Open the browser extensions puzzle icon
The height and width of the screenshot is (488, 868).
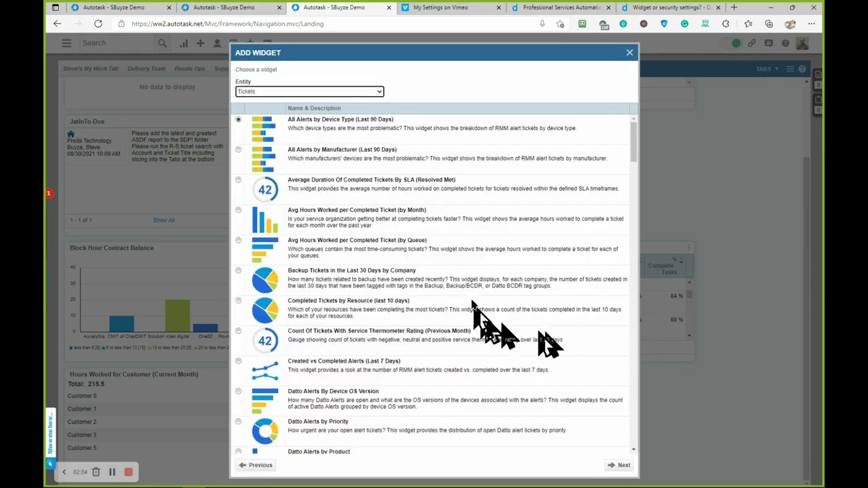pos(726,24)
